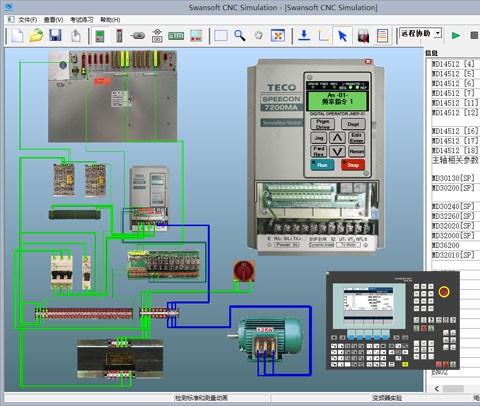Open the 查看(V) menu
The width and height of the screenshot is (480, 406).
[x=53, y=20]
